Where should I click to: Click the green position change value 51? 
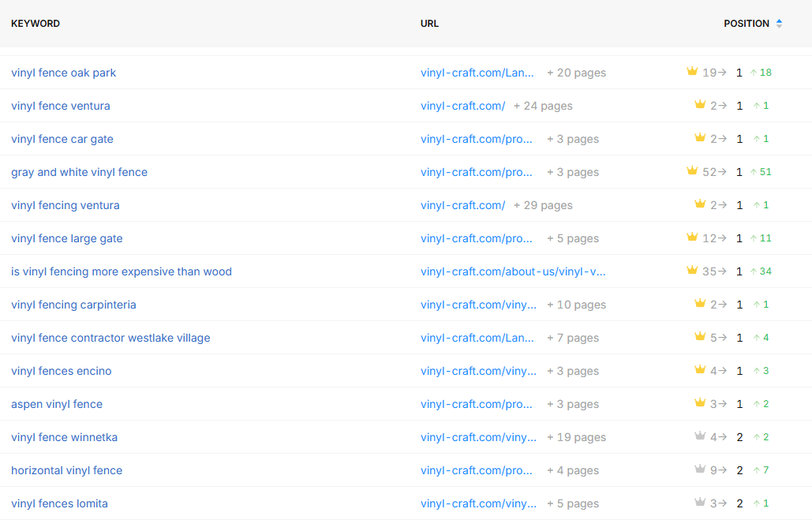pos(765,172)
